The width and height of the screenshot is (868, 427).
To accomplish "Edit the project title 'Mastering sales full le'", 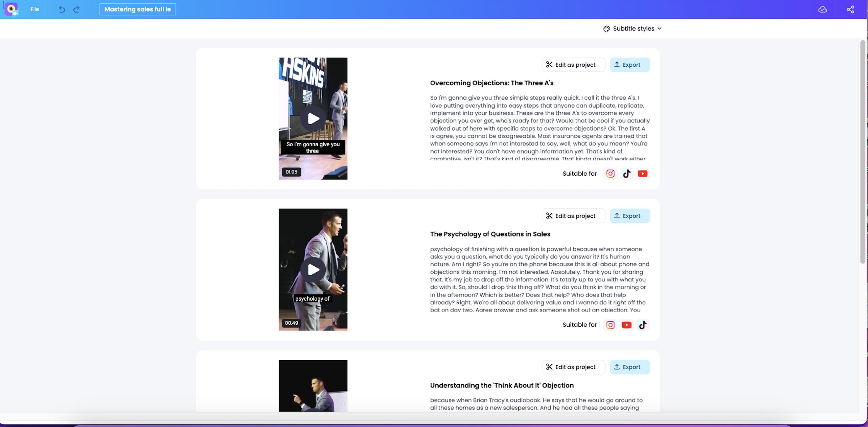I will click(x=138, y=9).
